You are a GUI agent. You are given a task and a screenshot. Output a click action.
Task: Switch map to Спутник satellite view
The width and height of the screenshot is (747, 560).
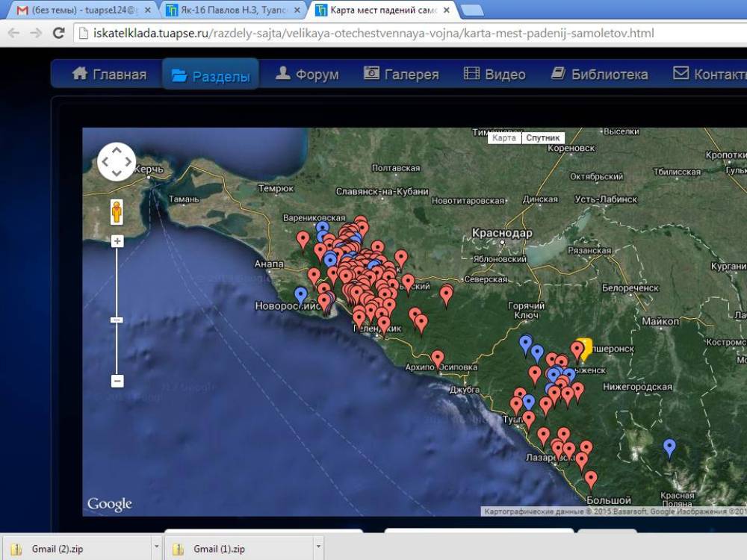(x=542, y=138)
